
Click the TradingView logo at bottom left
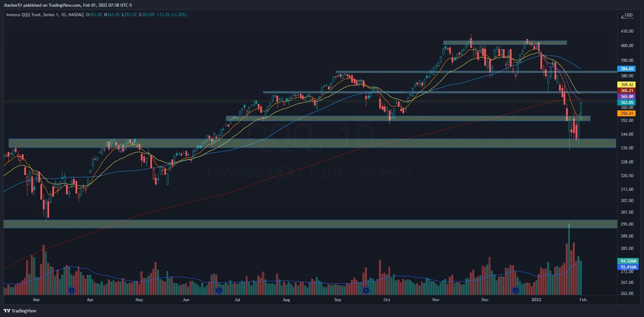20,311
